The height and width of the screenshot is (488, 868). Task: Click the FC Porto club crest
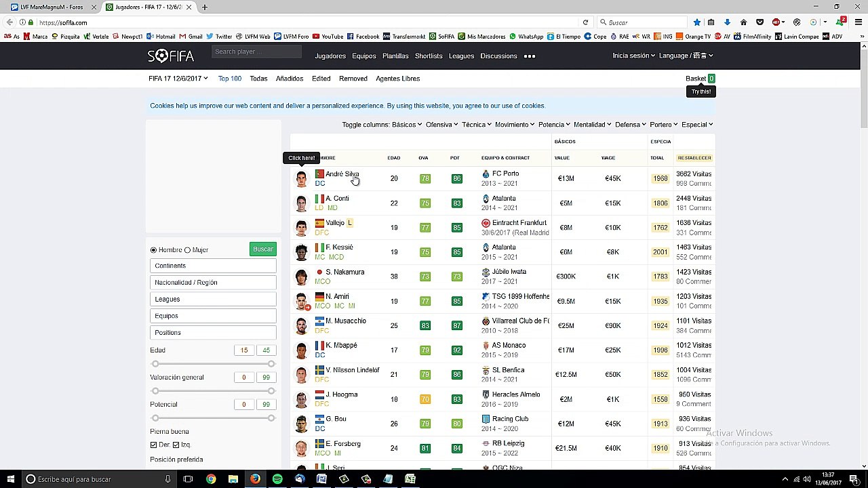[486, 174]
